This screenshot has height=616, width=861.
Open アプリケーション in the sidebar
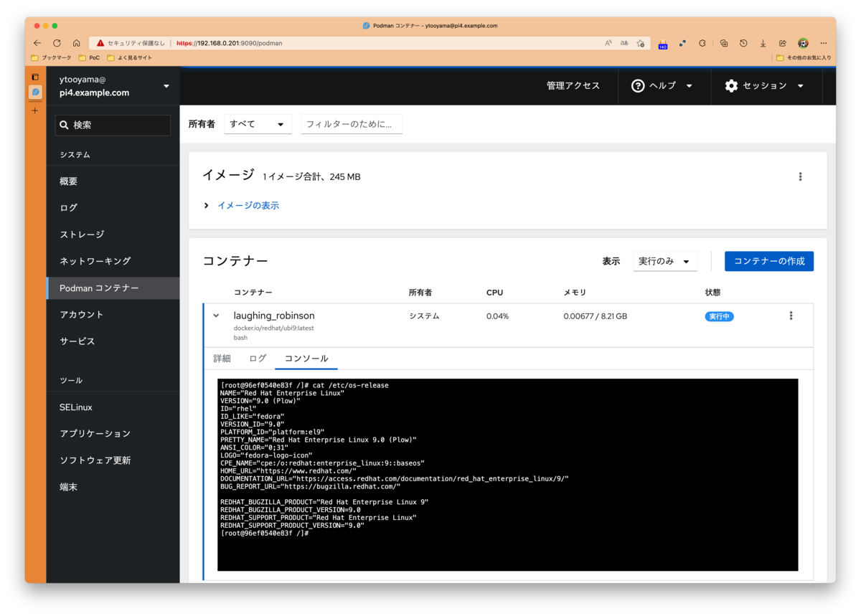(x=113, y=434)
